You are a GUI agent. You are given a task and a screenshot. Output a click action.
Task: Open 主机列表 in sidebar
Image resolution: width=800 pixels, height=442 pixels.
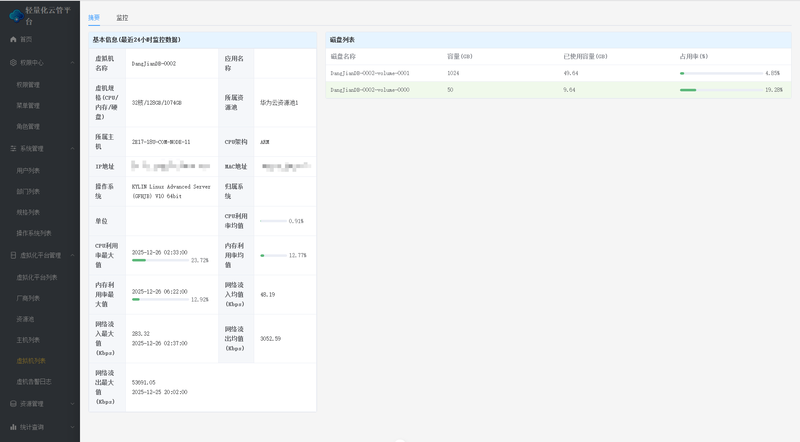tap(28, 340)
